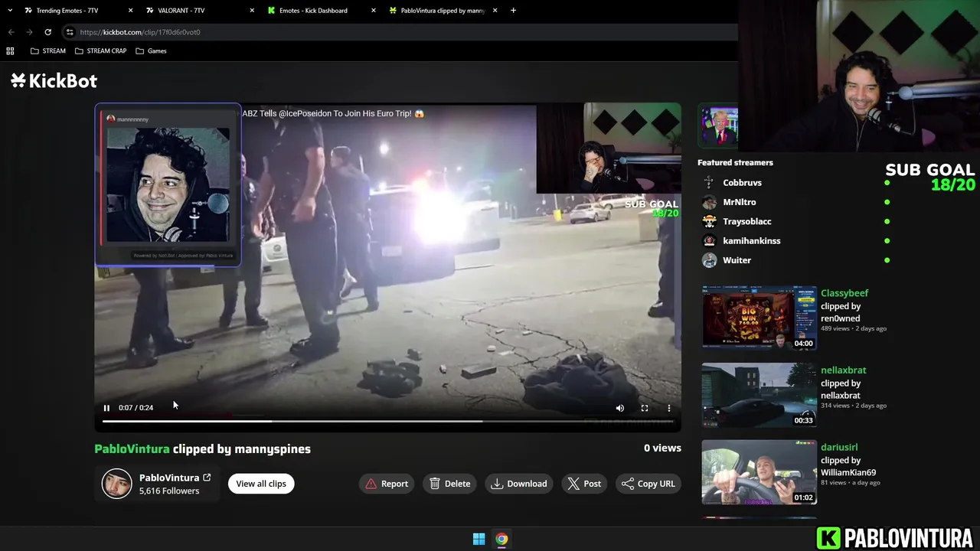Open the browser's tab search dropdown arrow
Screen dimensions: 980x551
click(10, 11)
